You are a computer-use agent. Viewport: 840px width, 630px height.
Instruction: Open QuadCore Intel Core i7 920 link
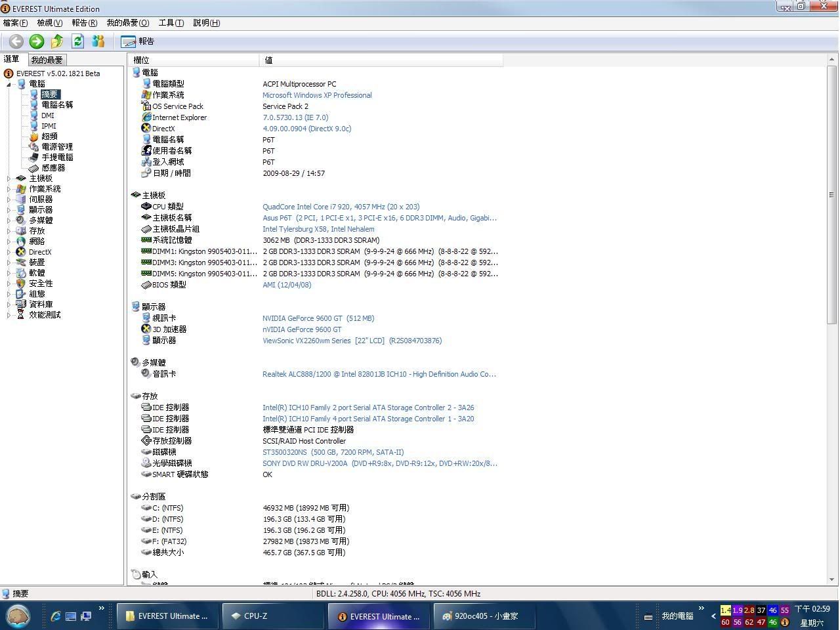(341, 207)
